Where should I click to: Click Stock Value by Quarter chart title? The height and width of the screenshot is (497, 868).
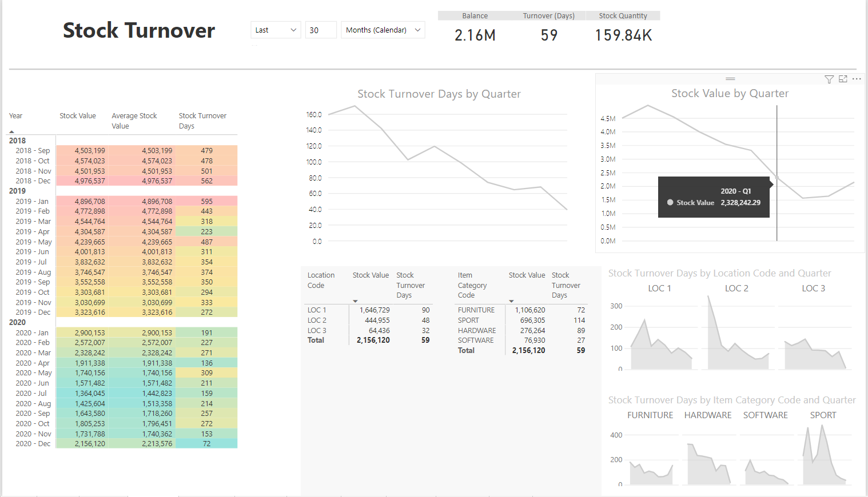tap(730, 94)
